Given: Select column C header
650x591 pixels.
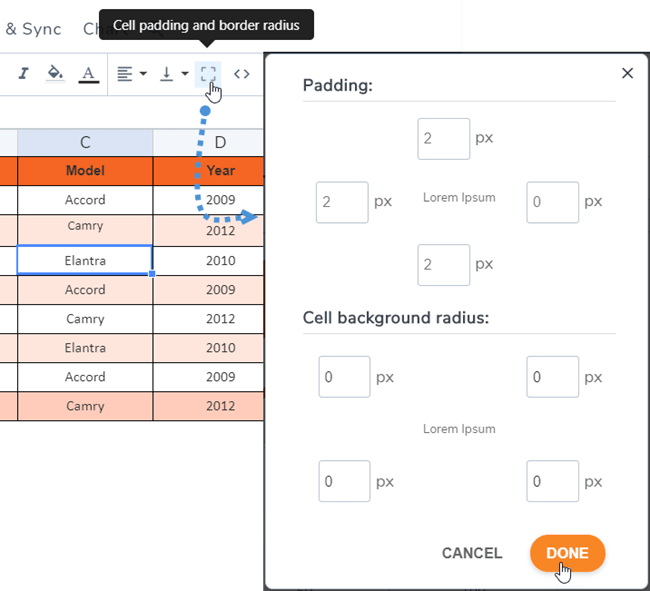Looking at the screenshot, I should coord(85,143).
